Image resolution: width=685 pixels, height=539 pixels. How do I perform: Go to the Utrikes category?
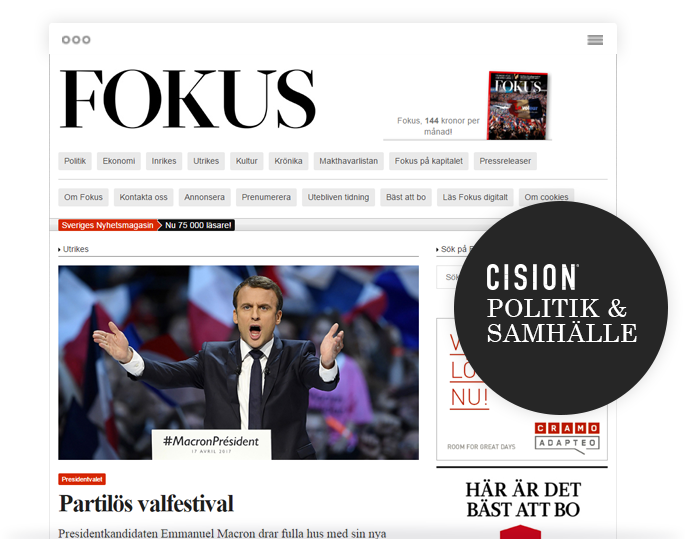coord(206,161)
